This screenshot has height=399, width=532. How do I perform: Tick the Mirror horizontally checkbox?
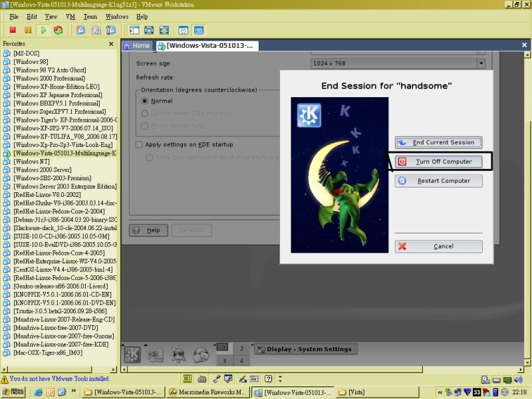point(144,126)
